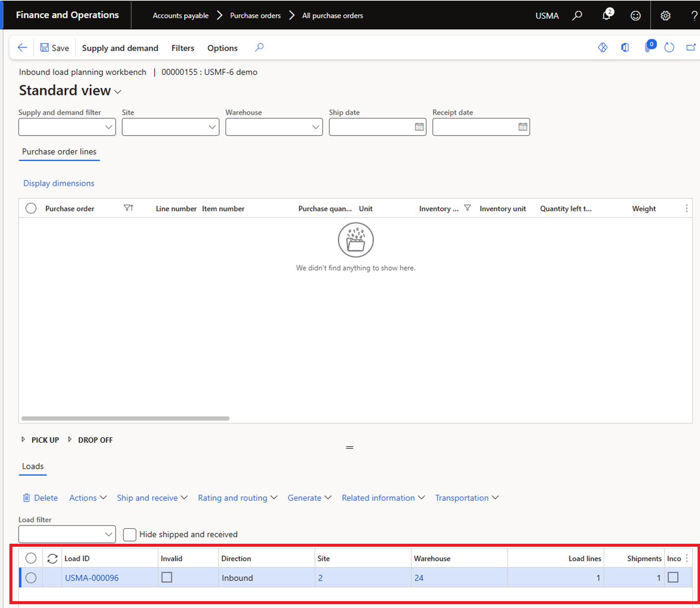The height and width of the screenshot is (608, 700).
Task: Click the Purchase order column filter icon
Action: (x=128, y=208)
